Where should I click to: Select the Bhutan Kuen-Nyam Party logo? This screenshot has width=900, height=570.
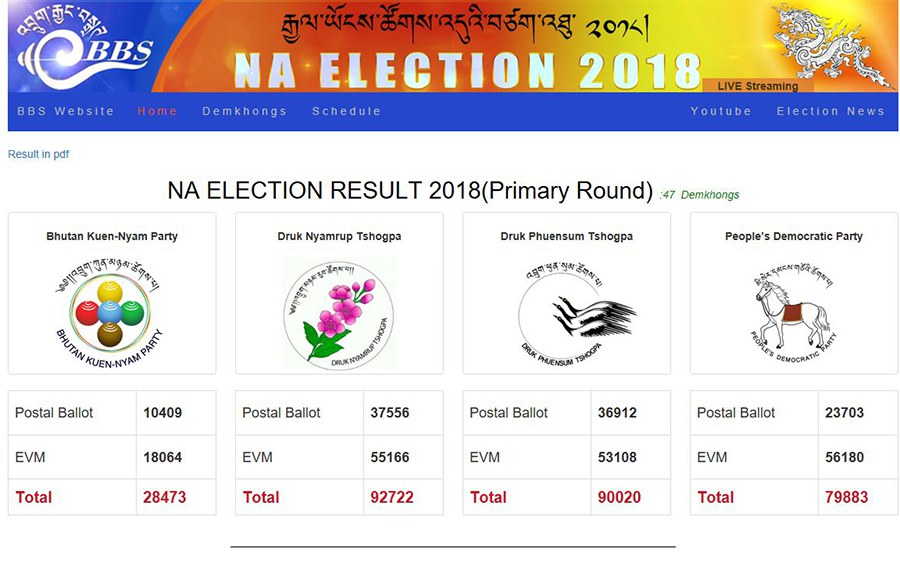110,313
